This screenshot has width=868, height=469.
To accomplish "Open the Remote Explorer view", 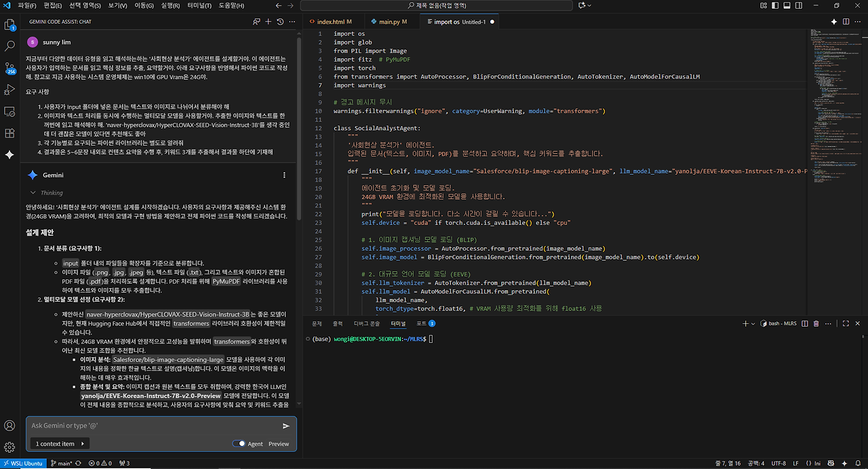I will coord(9,111).
